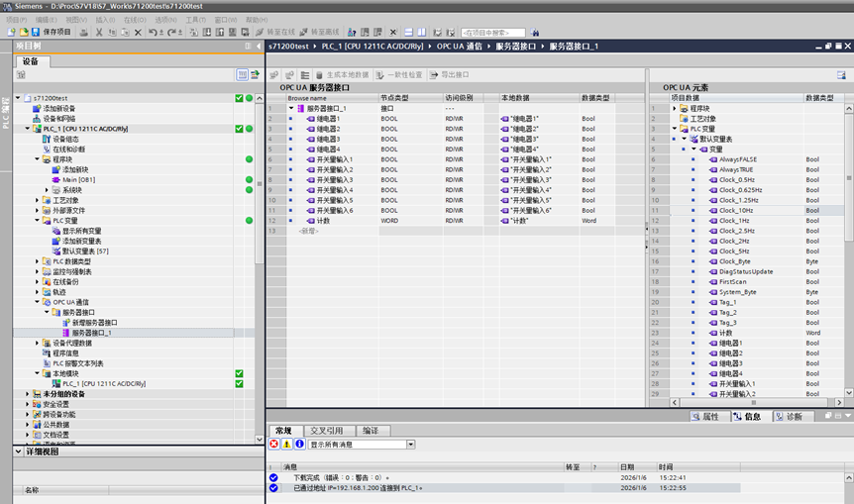Screen dimensions: 854x504
Task: Click the new project toolbar icon
Action: click(x=11, y=32)
